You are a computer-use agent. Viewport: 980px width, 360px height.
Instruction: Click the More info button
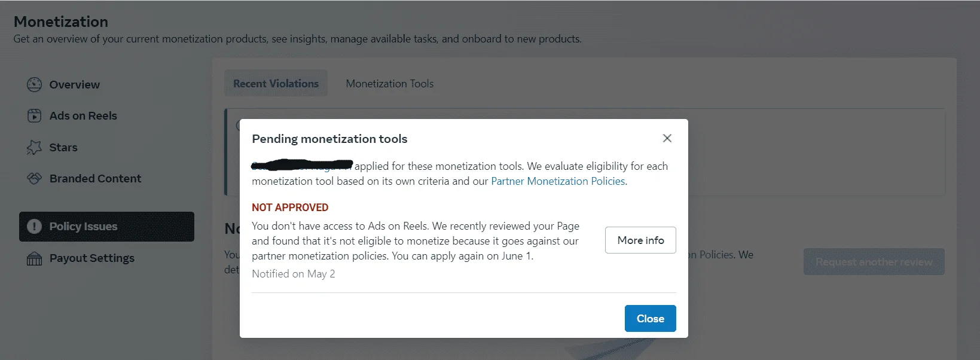[640, 240]
